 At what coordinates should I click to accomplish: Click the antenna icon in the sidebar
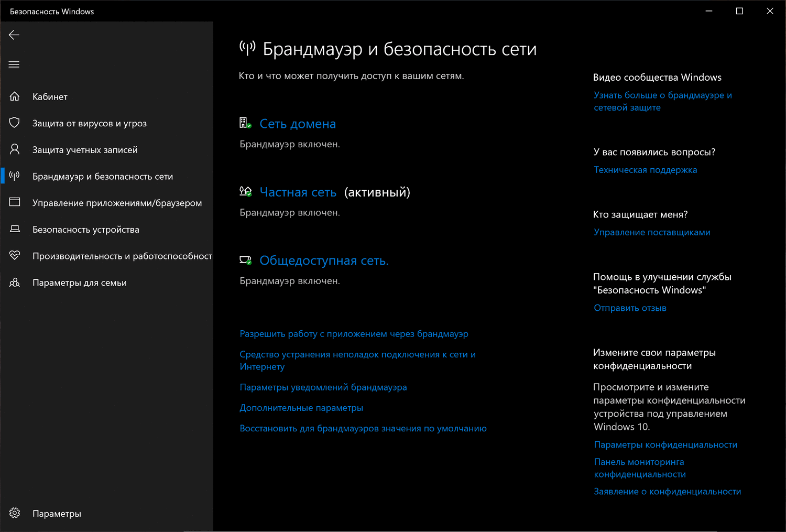[x=15, y=176]
